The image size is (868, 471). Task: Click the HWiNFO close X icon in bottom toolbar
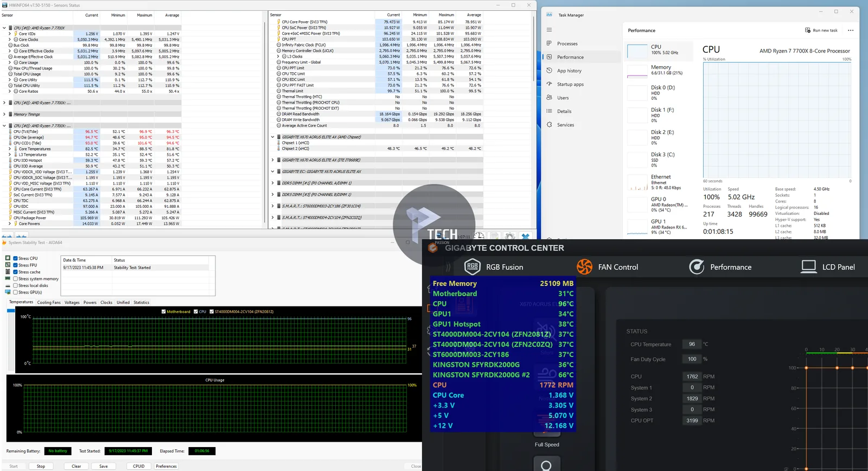click(525, 236)
